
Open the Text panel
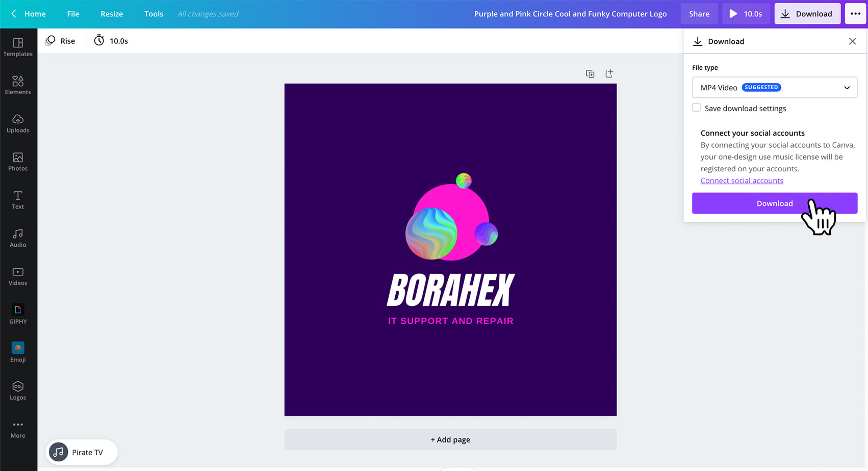(x=18, y=199)
